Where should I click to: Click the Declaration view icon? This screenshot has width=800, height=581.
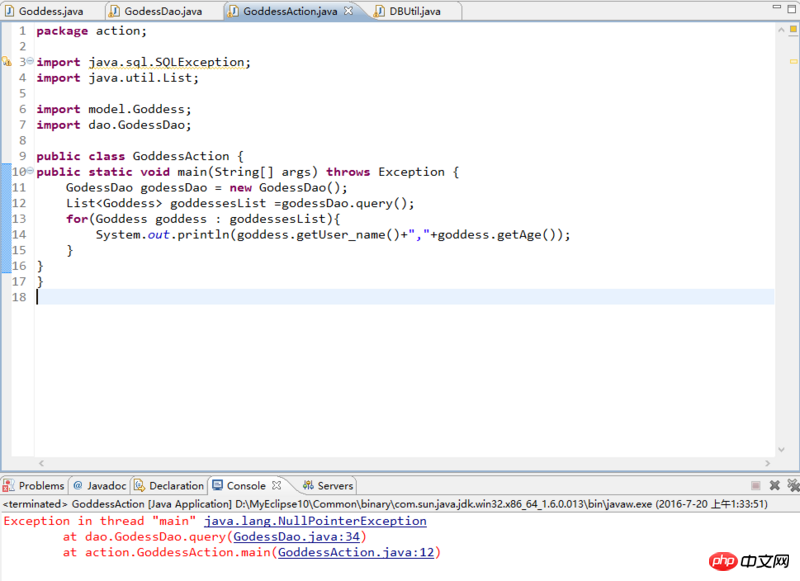tap(140, 486)
